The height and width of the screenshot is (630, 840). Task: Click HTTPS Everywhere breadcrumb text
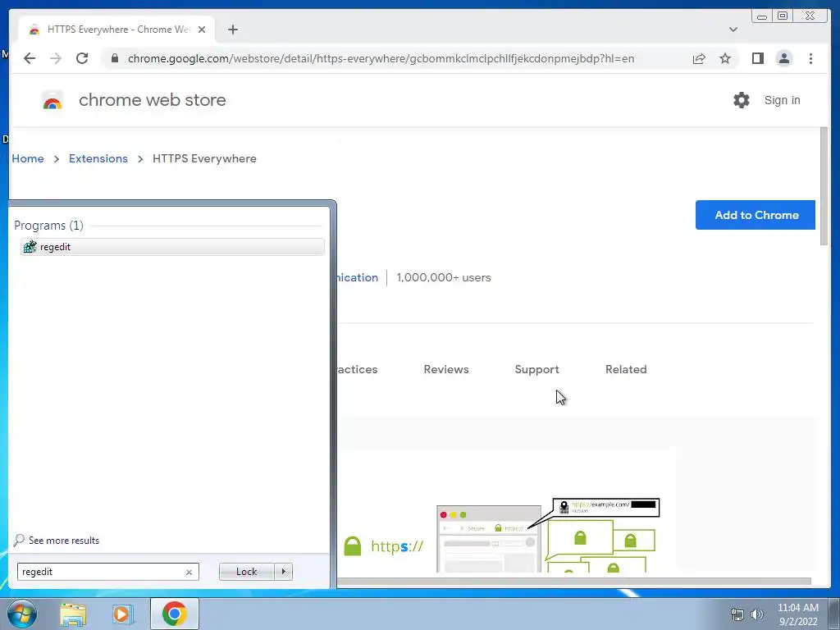(x=204, y=158)
